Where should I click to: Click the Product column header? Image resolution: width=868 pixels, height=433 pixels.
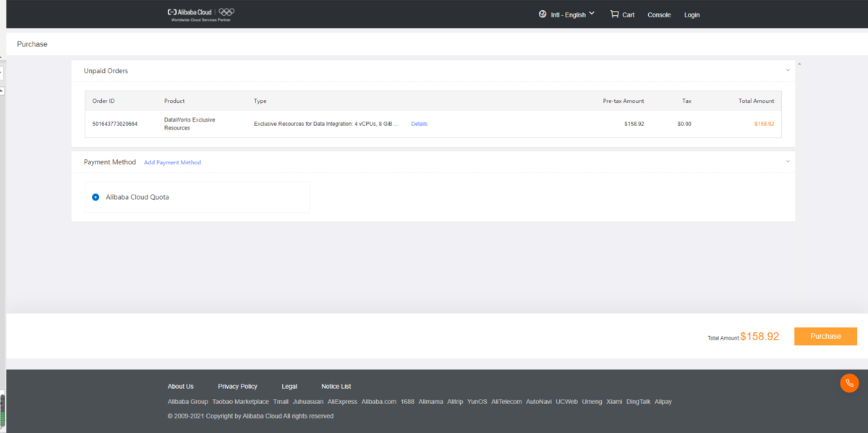click(x=174, y=101)
